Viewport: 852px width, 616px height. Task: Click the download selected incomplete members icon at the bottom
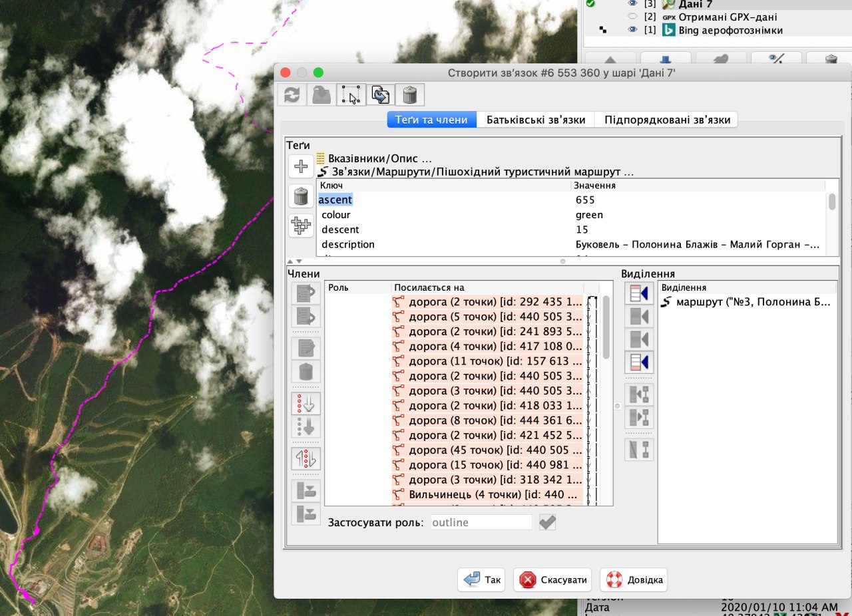point(306,514)
